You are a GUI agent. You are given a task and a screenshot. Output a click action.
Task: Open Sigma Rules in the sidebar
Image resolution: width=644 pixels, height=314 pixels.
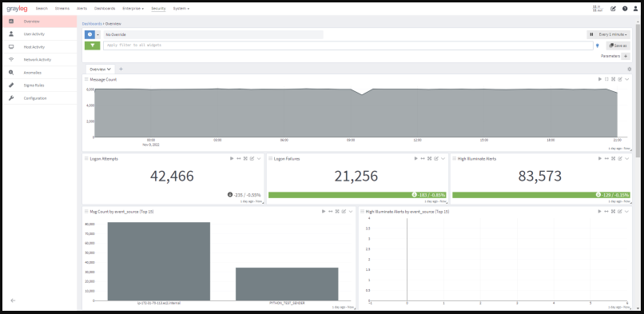pos(40,85)
